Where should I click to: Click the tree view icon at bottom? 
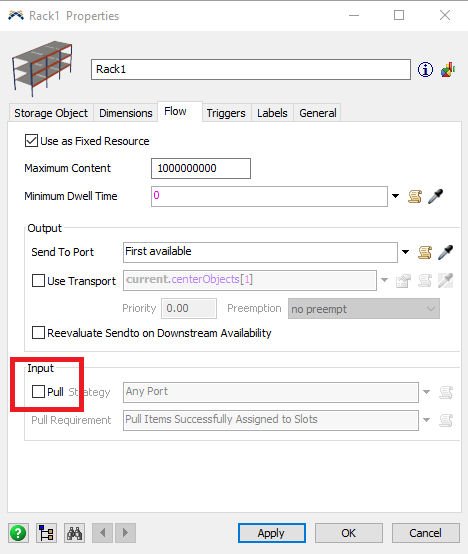pos(46,533)
